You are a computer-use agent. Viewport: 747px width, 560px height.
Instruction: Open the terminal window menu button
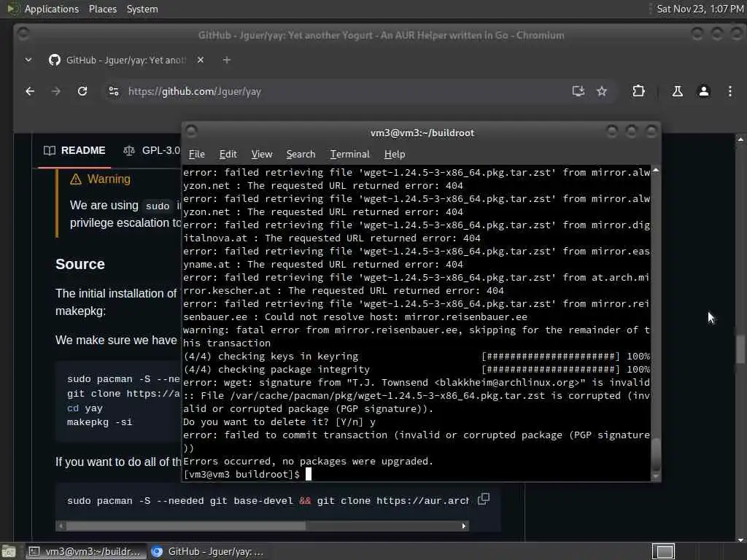pos(192,131)
